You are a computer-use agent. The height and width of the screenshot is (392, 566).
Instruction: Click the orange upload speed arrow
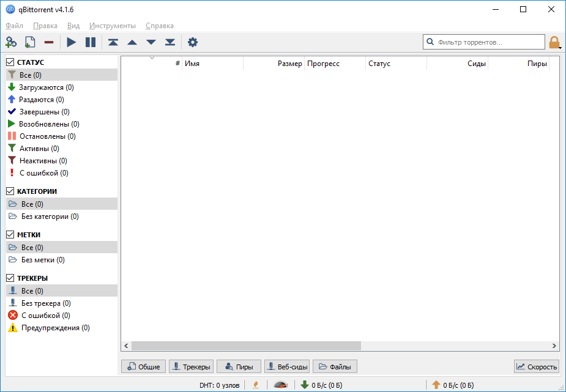436,385
